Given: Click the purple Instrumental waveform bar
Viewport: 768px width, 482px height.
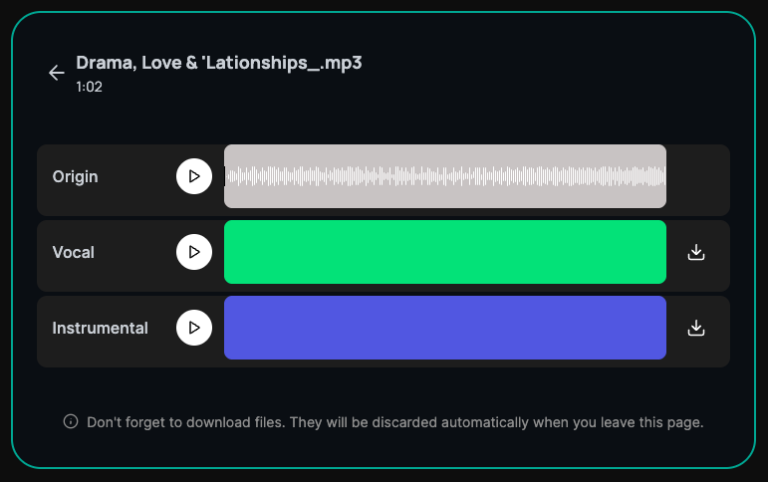Looking at the screenshot, I should [445, 328].
